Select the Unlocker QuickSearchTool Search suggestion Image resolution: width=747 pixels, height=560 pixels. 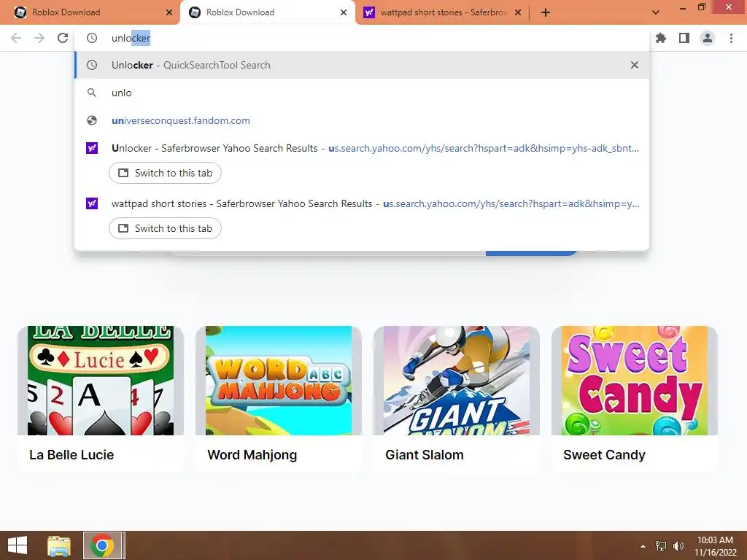tap(362, 65)
